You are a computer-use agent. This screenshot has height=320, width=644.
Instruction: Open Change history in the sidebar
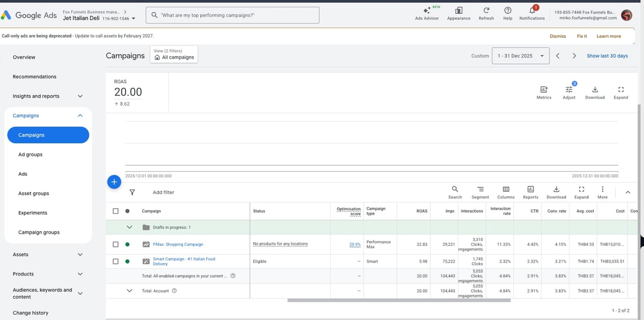[x=31, y=313]
